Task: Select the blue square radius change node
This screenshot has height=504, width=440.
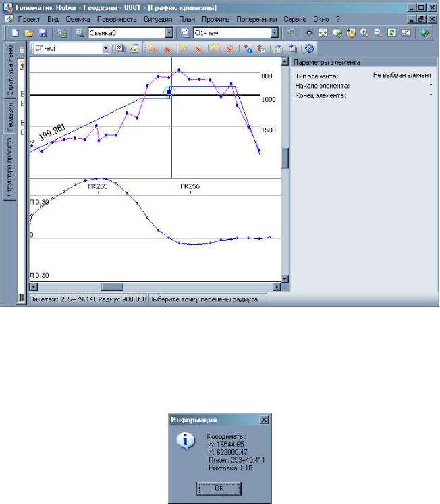Action: point(169,92)
